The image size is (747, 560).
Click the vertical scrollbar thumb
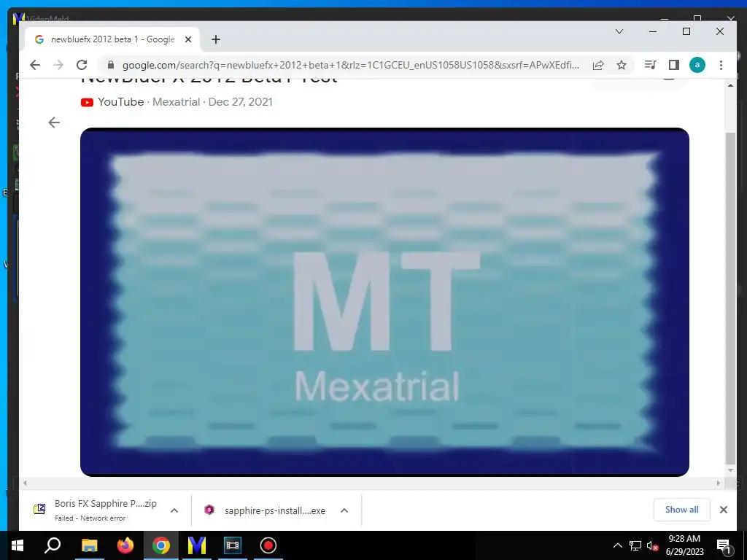(729, 298)
